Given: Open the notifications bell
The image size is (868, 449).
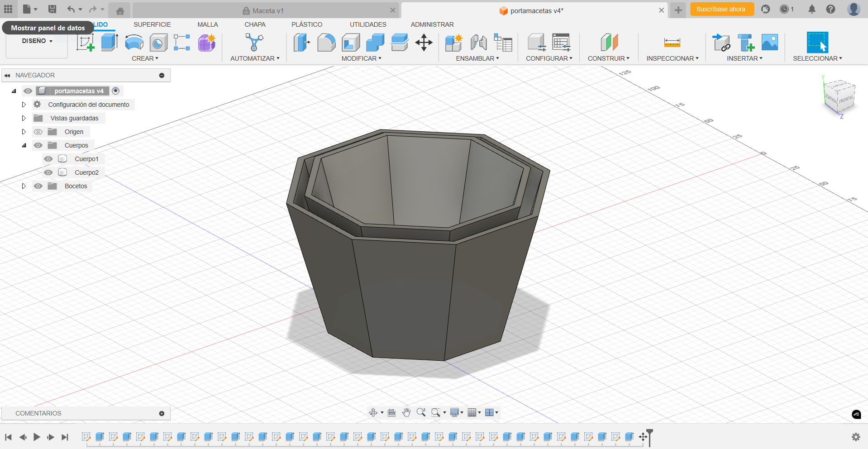Looking at the screenshot, I should coord(812,9).
